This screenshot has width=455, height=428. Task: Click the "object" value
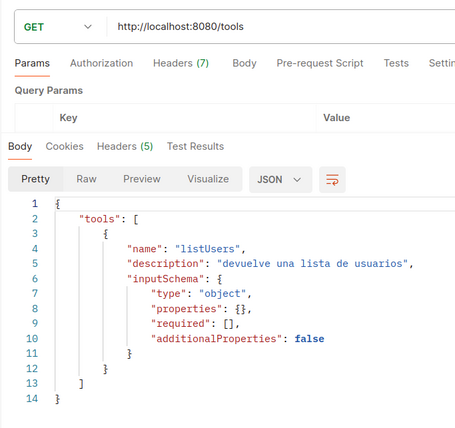222,294
